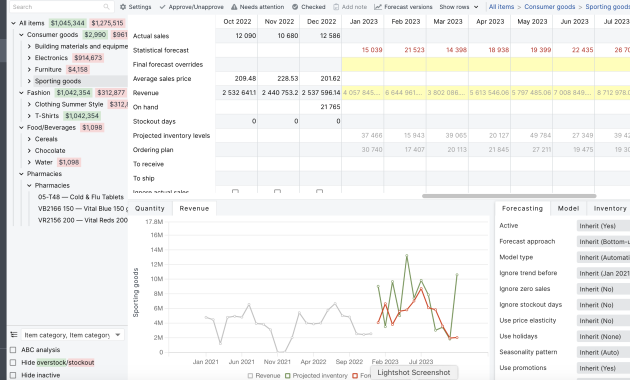Viewport: 630px width, 380px height.
Task: Select Vital Blue 150 tree item
Action: pos(83,208)
